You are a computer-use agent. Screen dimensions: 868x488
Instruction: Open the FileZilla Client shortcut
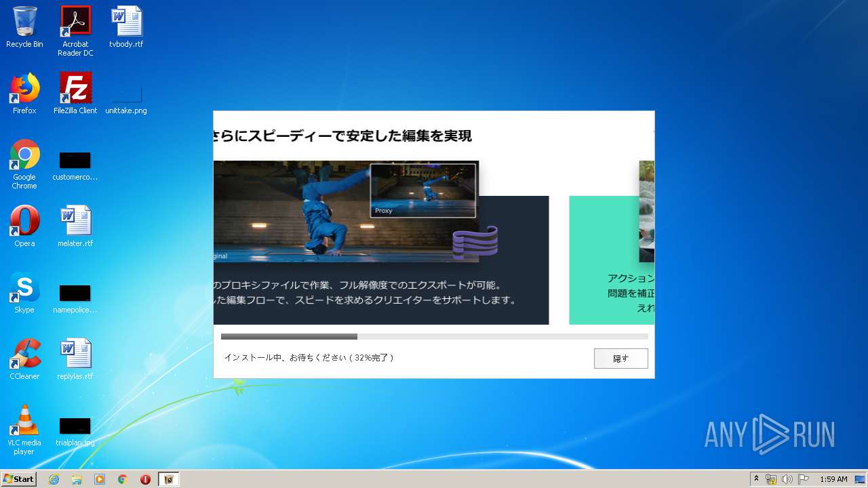click(75, 94)
